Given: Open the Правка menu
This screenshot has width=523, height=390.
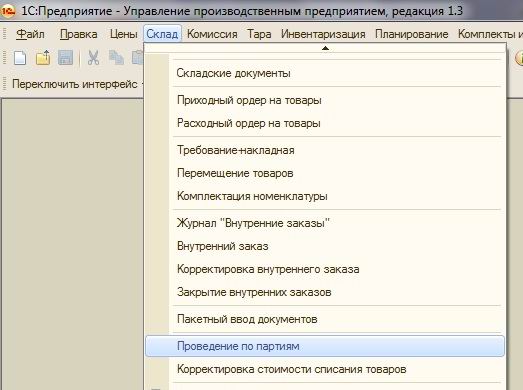Looking at the screenshot, I should 79,34.
